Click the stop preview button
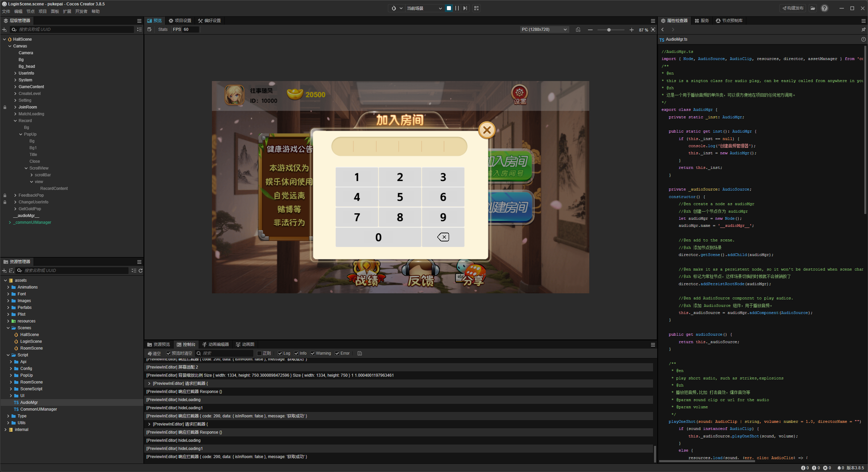Image resolution: width=868 pixels, height=472 pixels. coord(449,8)
